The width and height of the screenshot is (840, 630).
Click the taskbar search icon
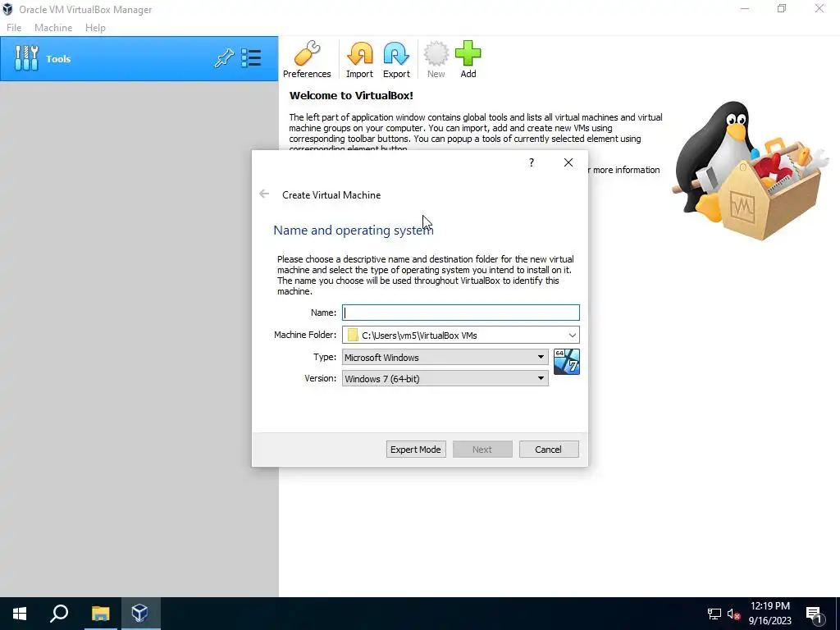[x=59, y=614]
